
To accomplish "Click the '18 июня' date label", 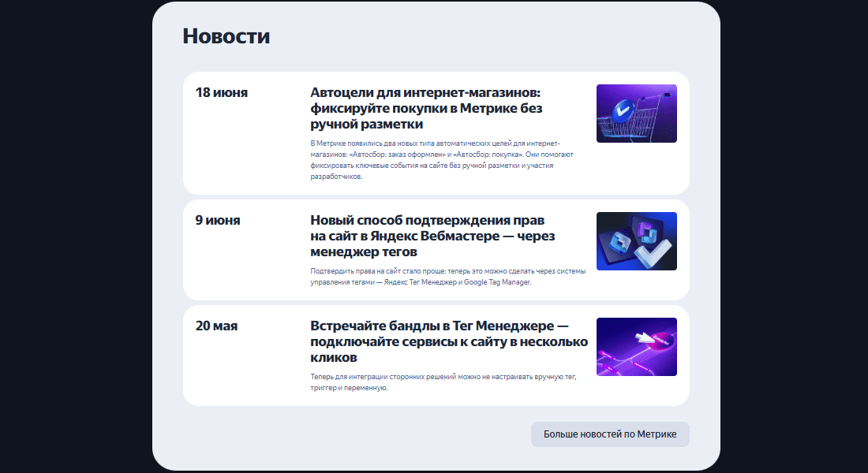I will pos(222,92).
